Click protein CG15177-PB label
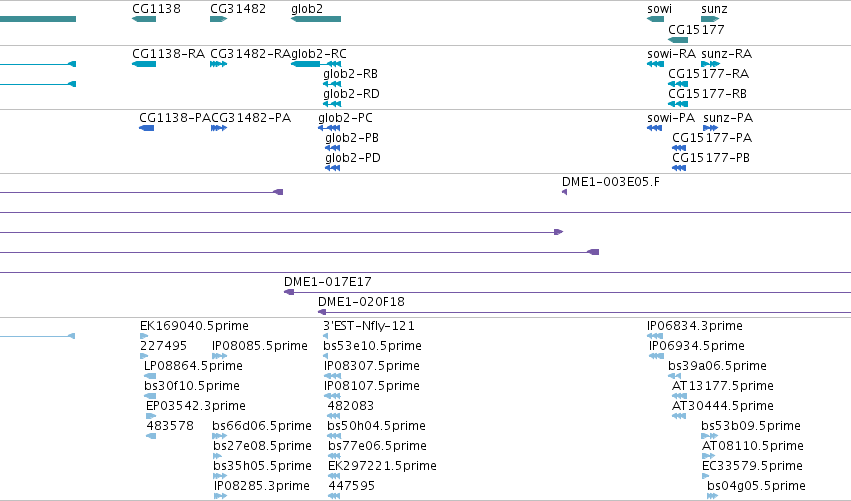Image resolution: width=851 pixels, height=501 pixels. (711, 158)
